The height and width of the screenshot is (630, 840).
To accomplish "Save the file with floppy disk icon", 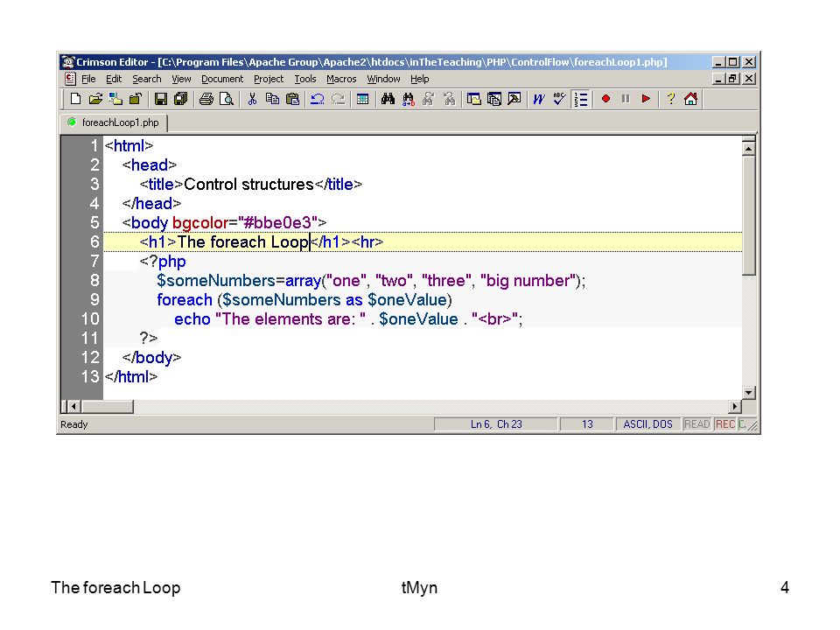I will point(161,99).
